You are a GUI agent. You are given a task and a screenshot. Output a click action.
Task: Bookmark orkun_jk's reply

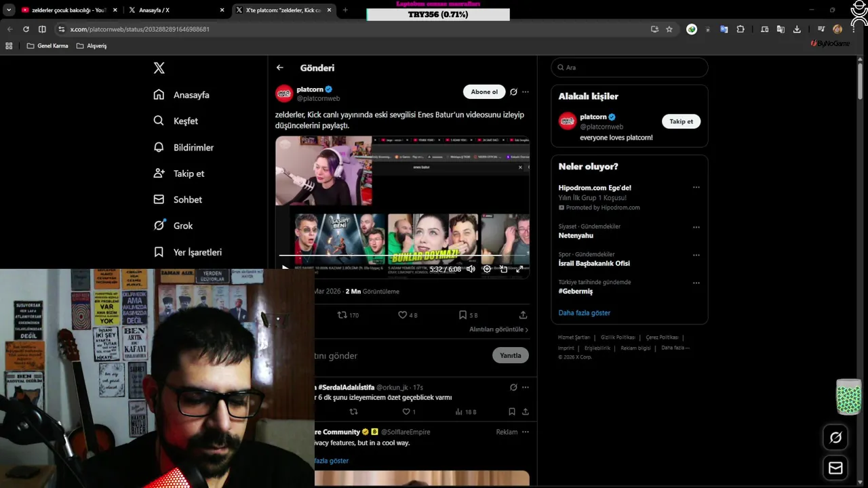point(512,411)
